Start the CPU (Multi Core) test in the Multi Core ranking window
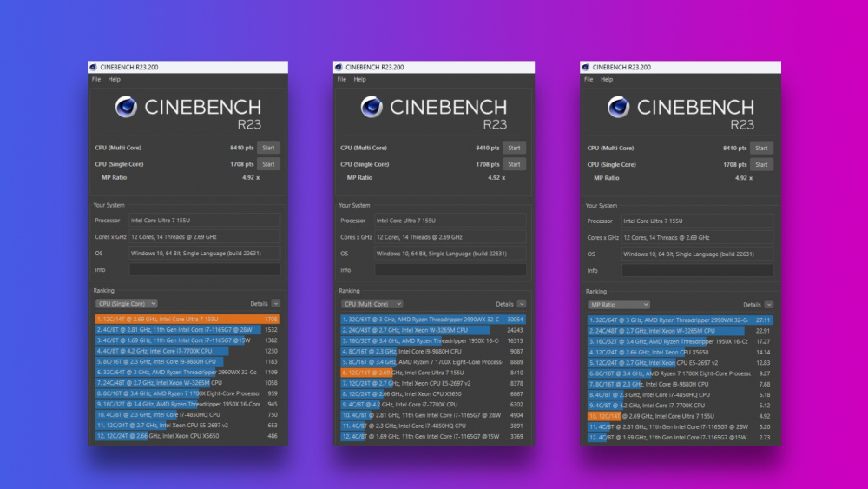 (515, 148)
